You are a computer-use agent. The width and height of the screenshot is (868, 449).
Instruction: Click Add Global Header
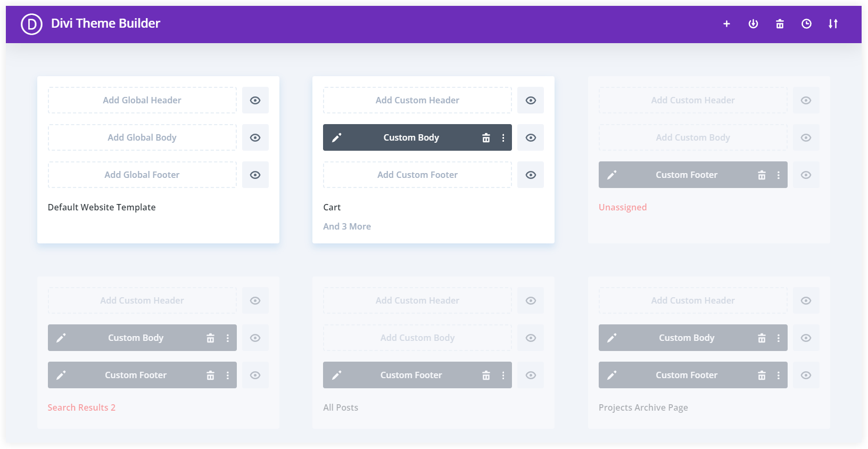(x=142, y=100)
